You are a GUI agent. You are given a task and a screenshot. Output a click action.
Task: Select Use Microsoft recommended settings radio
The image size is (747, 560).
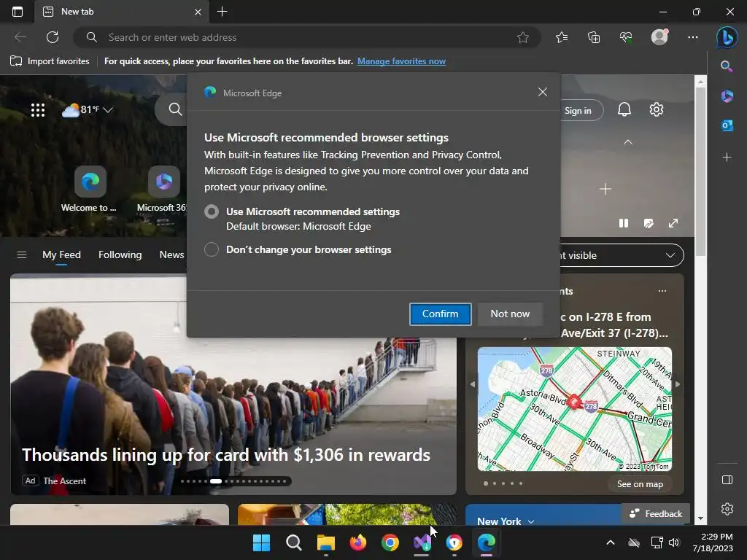pos(212,211)
